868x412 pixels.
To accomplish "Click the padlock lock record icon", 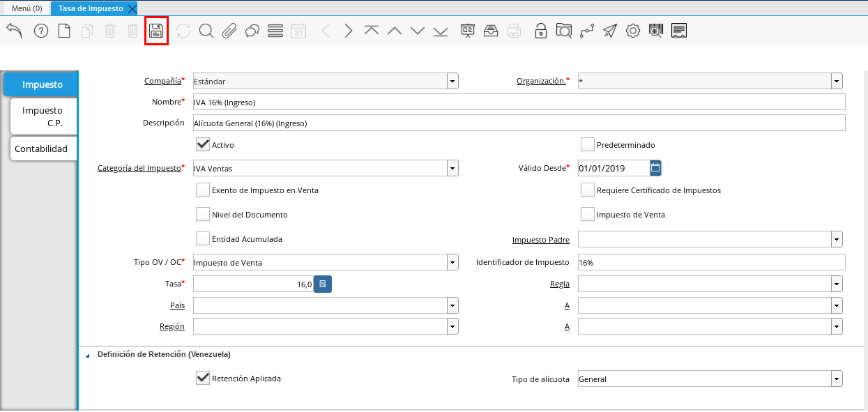I will tap(540, 31).
